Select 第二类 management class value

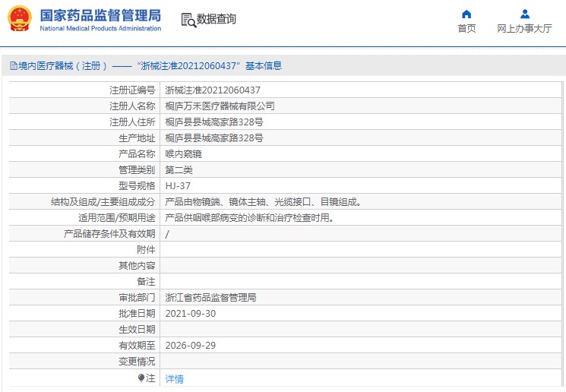coord(179,169)
